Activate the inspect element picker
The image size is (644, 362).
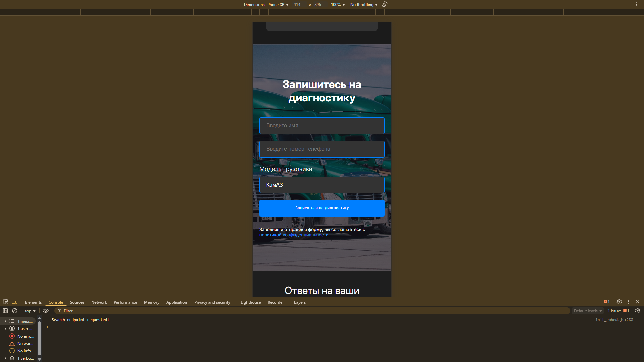pyautogui.click(x=5, y=302)
